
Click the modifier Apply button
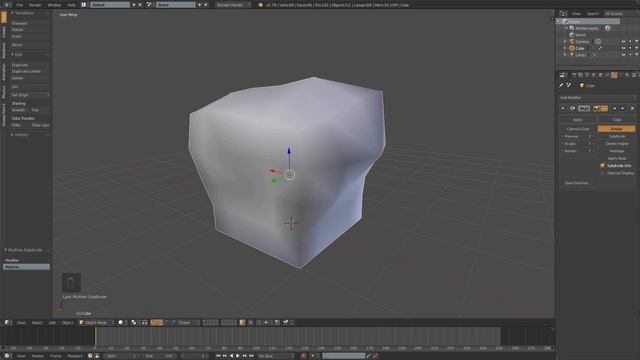(x=578, y=120)
